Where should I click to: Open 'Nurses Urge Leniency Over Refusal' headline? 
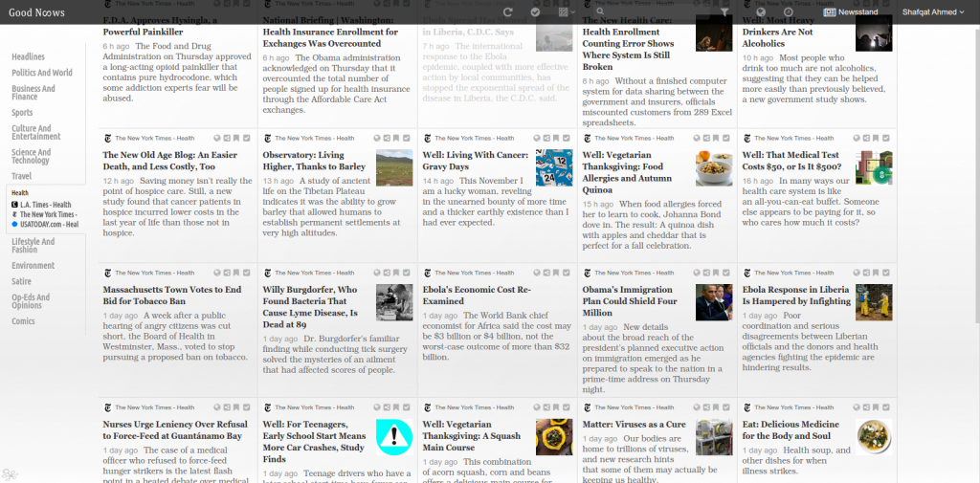(x=175, y=429)
